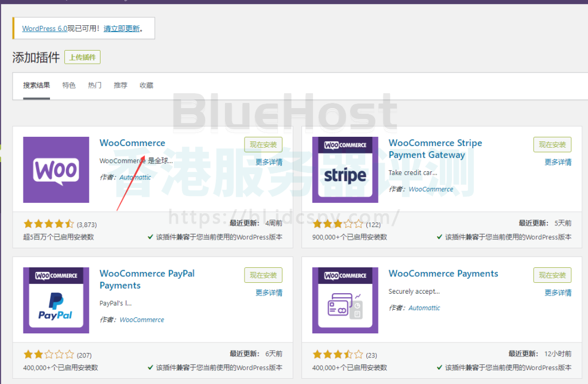Image resolution: width=588 pixels, height=384 pixels.
Task: Click the WooCommerce Woo logo thumbnail
Action: 56,170
